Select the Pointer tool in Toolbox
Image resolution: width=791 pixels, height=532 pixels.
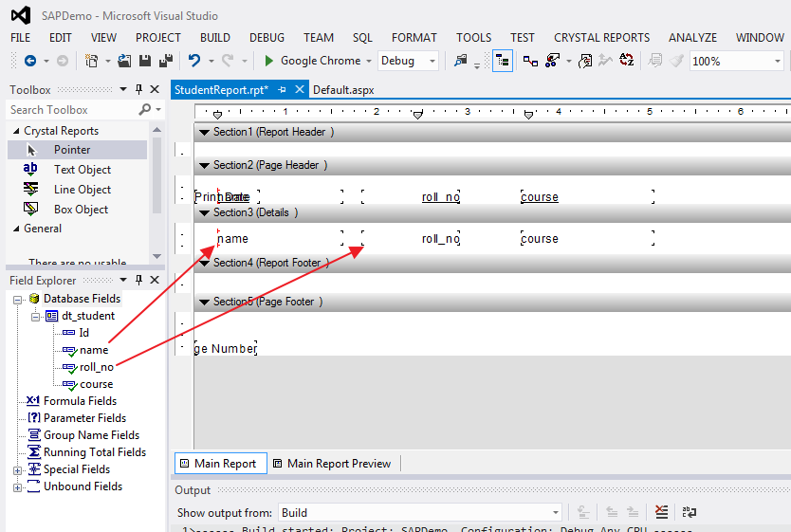(77, 150)
